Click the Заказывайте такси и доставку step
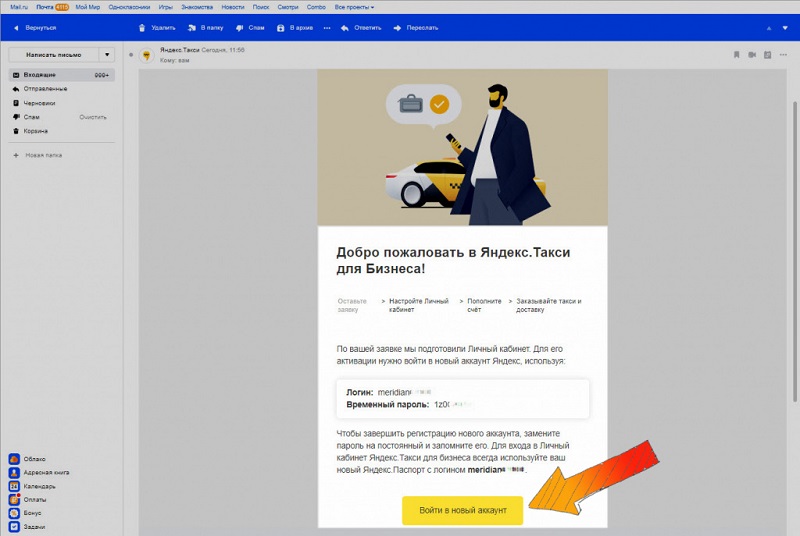The image size is (800, 536). [548, 305]
